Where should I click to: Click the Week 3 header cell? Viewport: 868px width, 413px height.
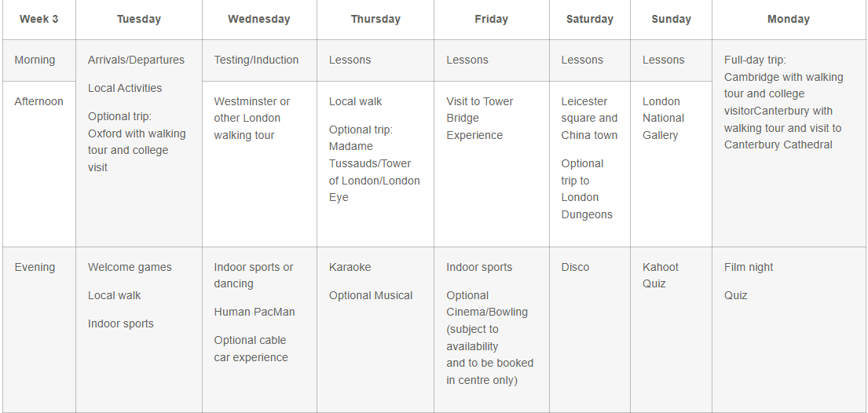(39, 19)
